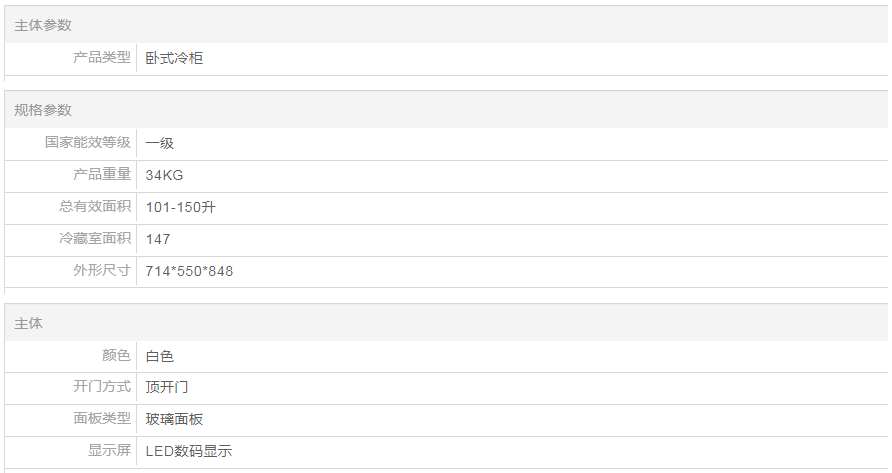
Task: Click the 顶开门 value text
Action: point(167,387)
